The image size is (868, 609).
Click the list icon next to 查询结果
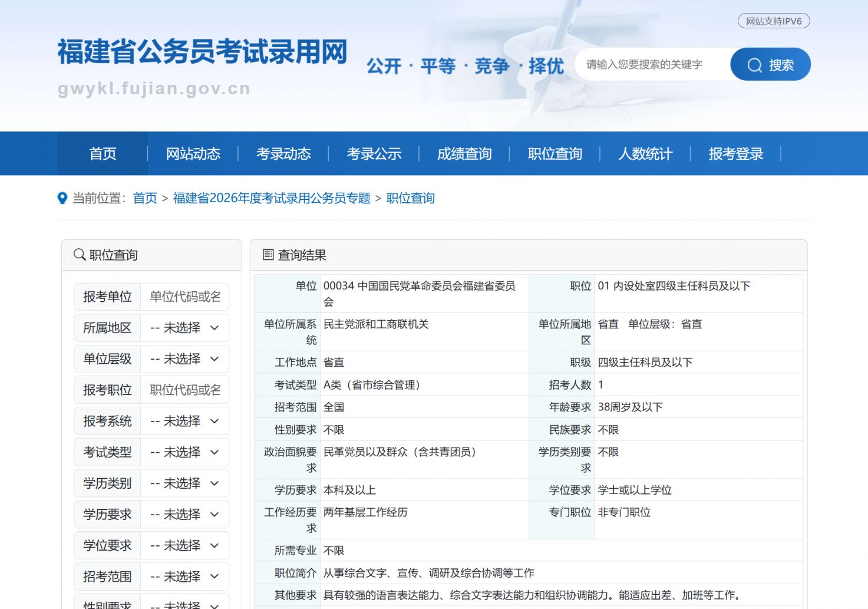click(x=268, y=255)
